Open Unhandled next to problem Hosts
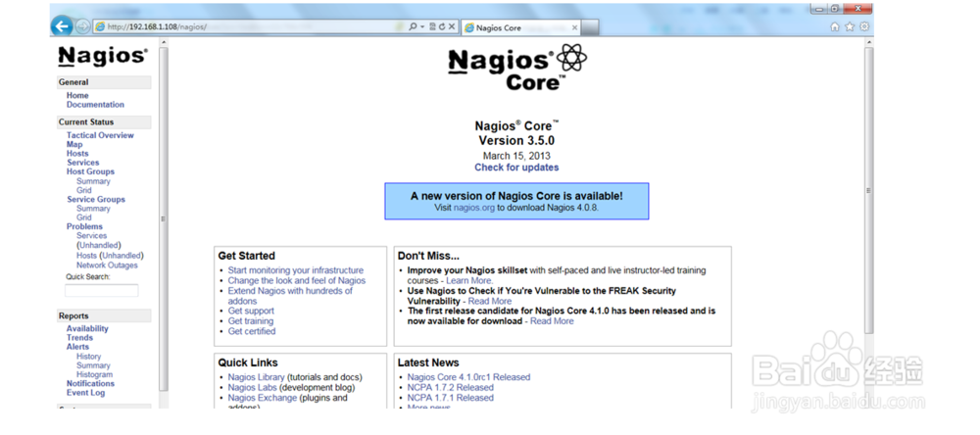Image resolution: width=980 pixels, height=435 pixels. 122,256
